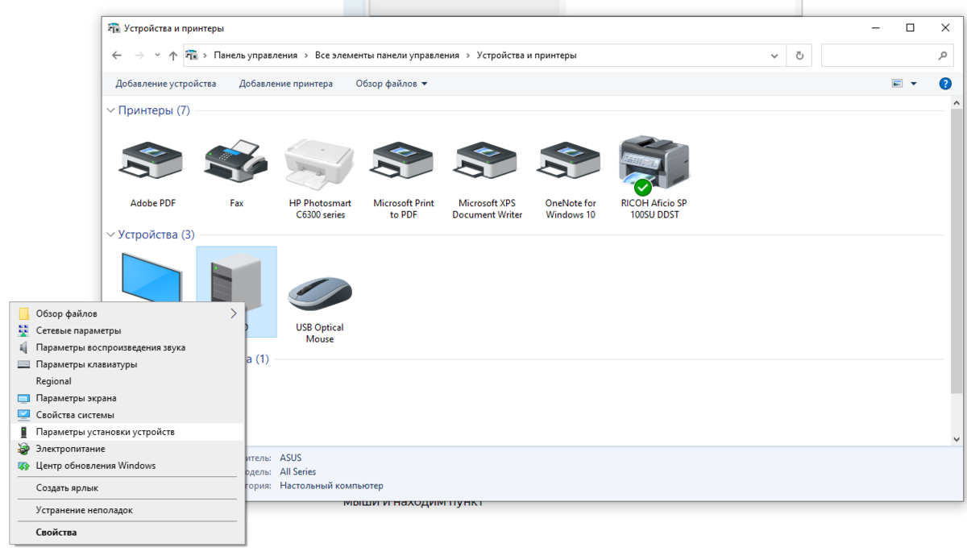This screenshot has height=560, width=967.
Task: Choose Центр обновления Windows menu item
Action: tap(127, 466)
